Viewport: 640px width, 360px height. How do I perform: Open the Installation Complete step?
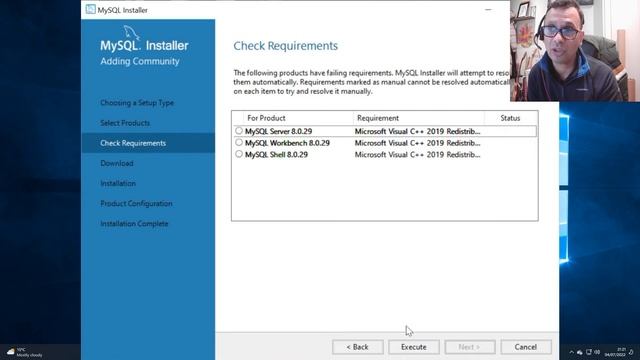pyautogui.click(x=134, y=224)
